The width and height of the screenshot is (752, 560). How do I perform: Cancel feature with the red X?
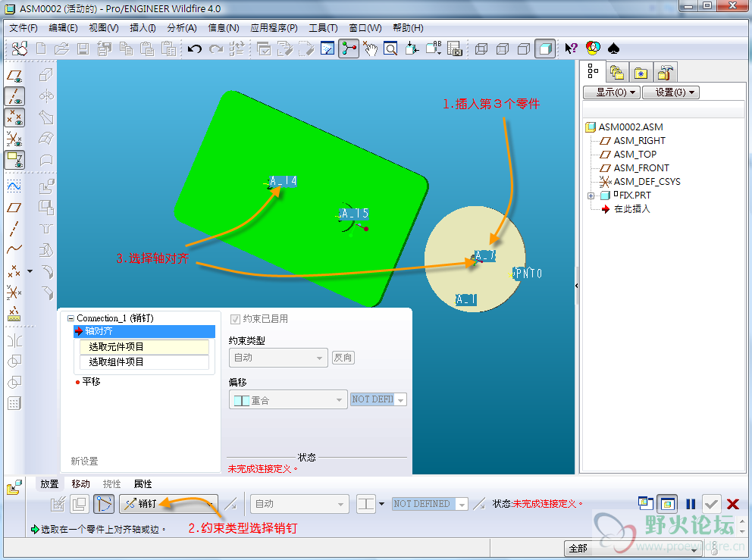[733, 504]
